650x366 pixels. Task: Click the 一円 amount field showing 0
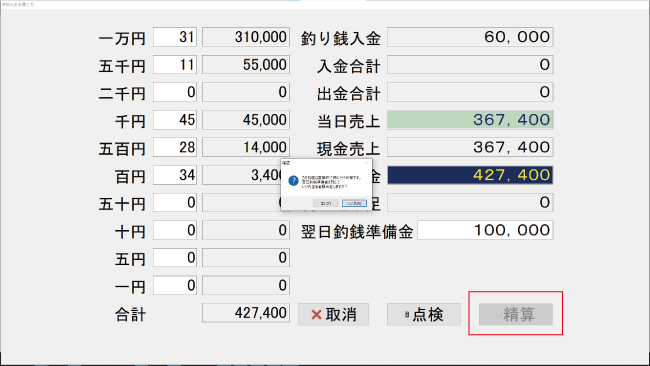[x=246, y=285]
